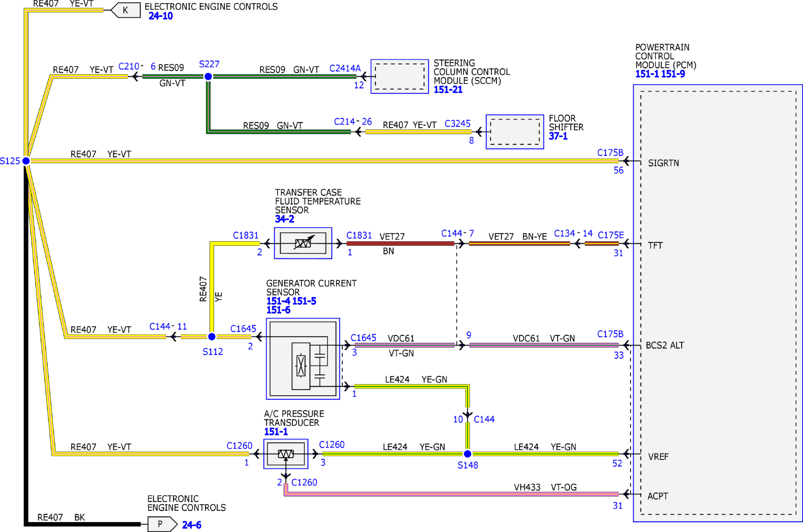The image size is (803, 532).
Task: Open the Floor Shifter 37-1 reference
Action: 558,136
